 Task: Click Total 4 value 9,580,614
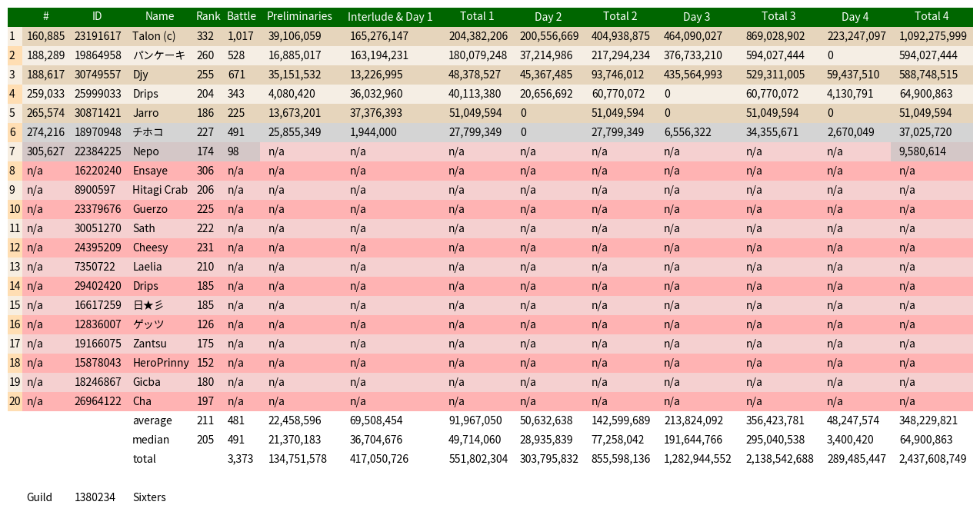(x=922, y=151)
